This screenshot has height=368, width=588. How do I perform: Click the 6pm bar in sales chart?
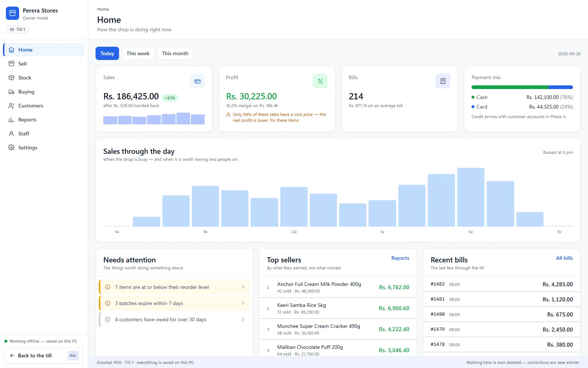coord(471,197)
